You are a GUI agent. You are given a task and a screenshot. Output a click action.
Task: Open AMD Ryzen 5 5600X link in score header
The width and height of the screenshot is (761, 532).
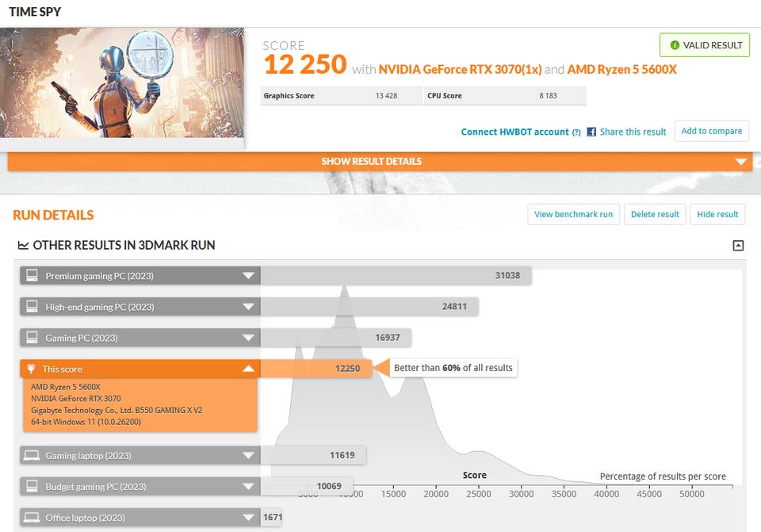tap(621, 70)
